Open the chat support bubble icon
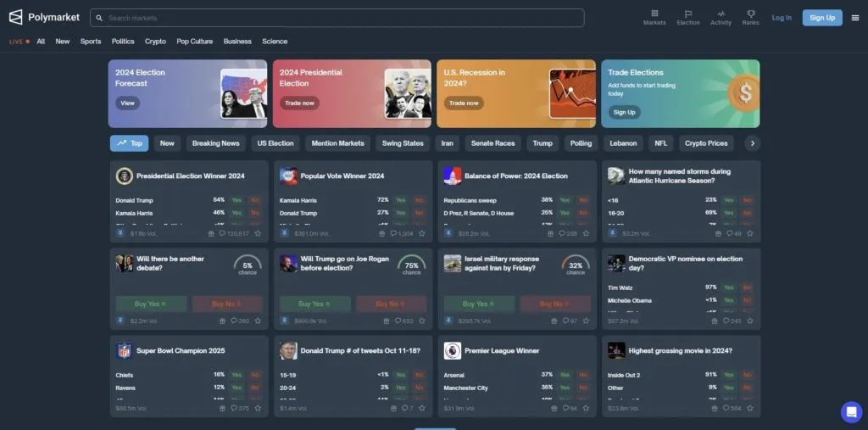868x430 pixels. click(851, 411)
